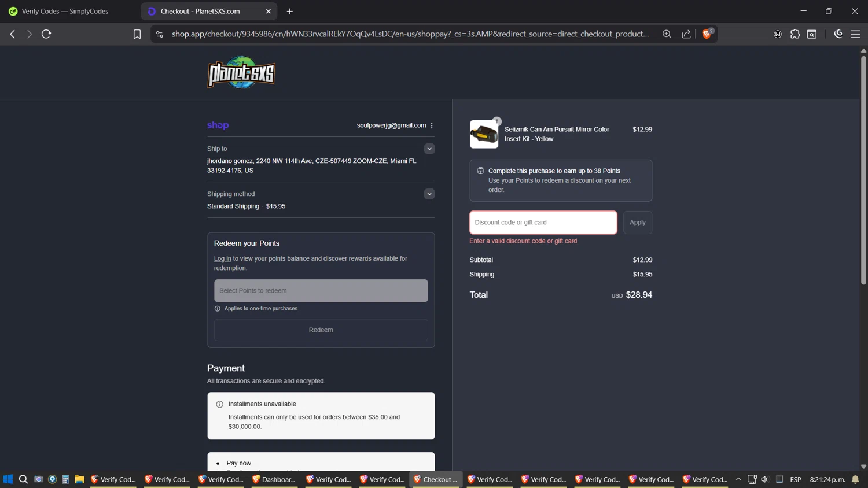Close the Checkout - PlanetSXS.com tab
868x488 pixels.
point(268,11)
